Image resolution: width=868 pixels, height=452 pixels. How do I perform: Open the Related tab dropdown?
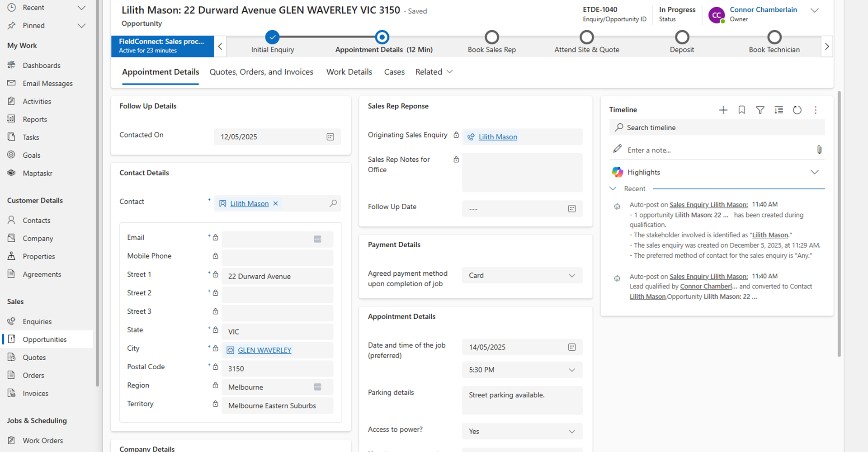click(434, 72)
